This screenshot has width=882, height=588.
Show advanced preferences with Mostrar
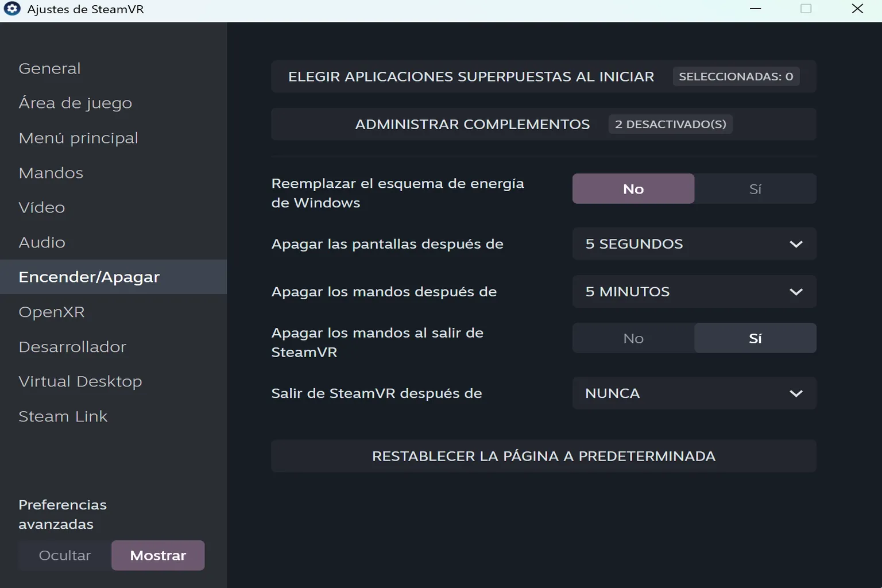(x=158, y=555)
